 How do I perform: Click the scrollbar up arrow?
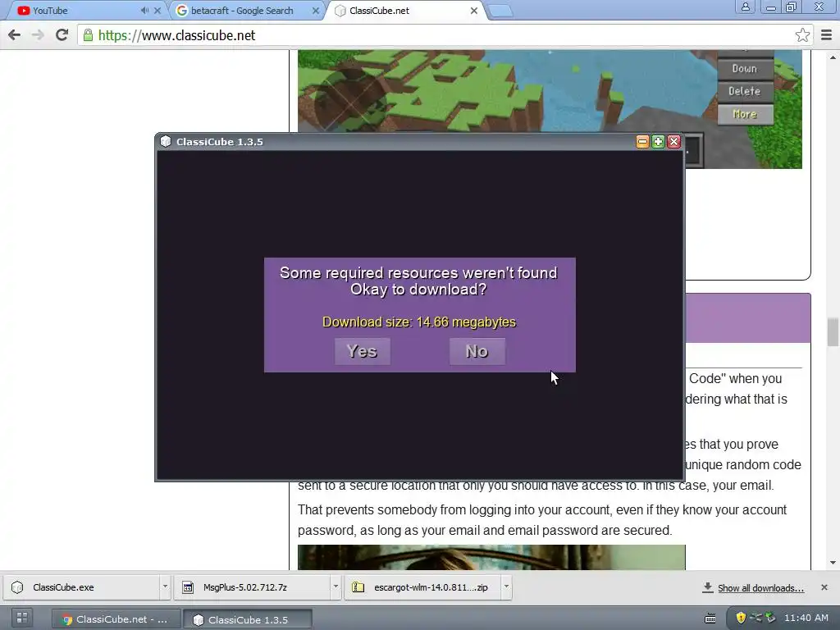pyautogui.click(x=833, y=57)
